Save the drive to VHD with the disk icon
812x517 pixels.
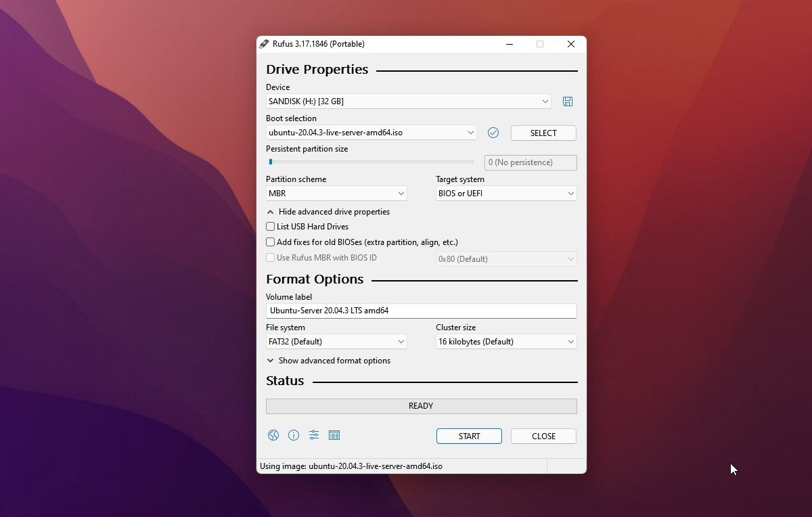568,101
